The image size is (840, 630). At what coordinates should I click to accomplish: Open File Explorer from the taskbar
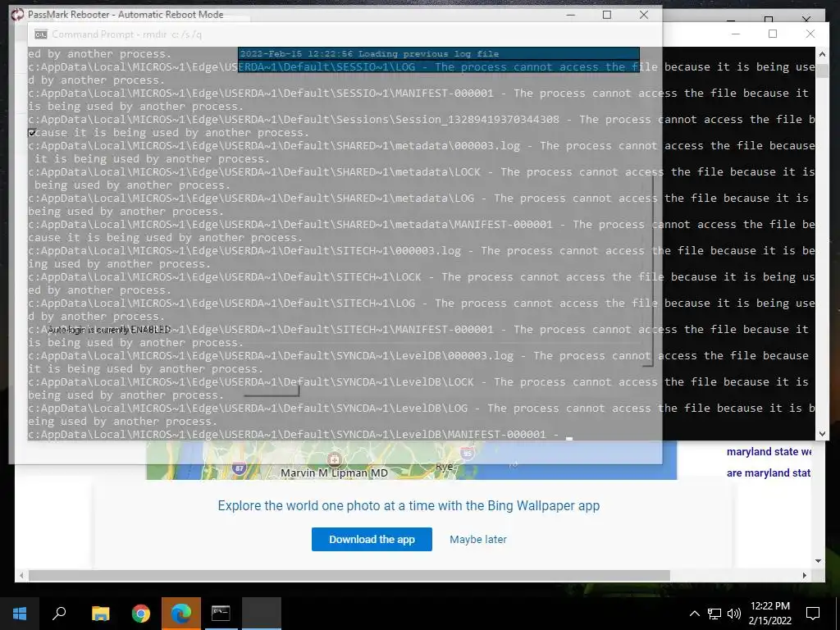(100, 614)
